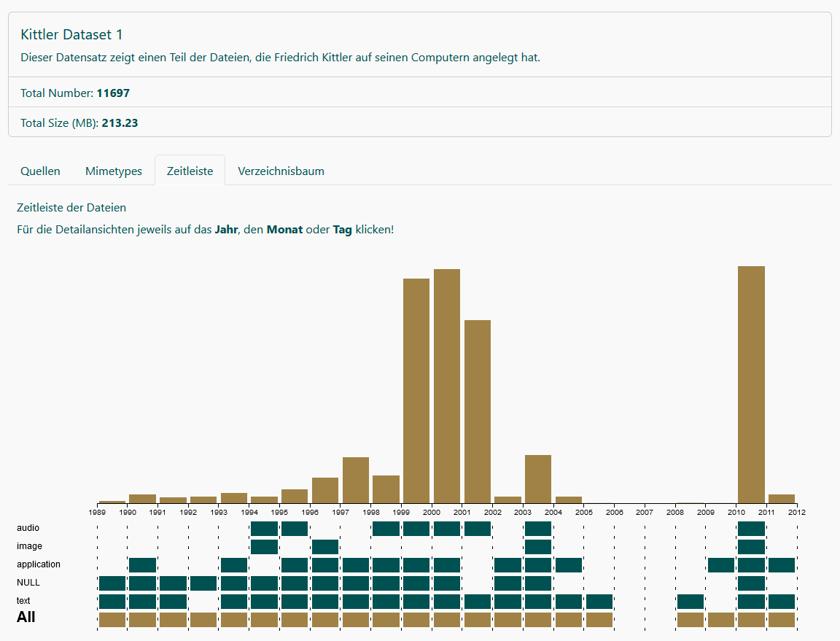The height and width of the screenshot is (641, 840).
Task: Click the bold word 'Jahr' in the hint
Action: click(226, 230)
